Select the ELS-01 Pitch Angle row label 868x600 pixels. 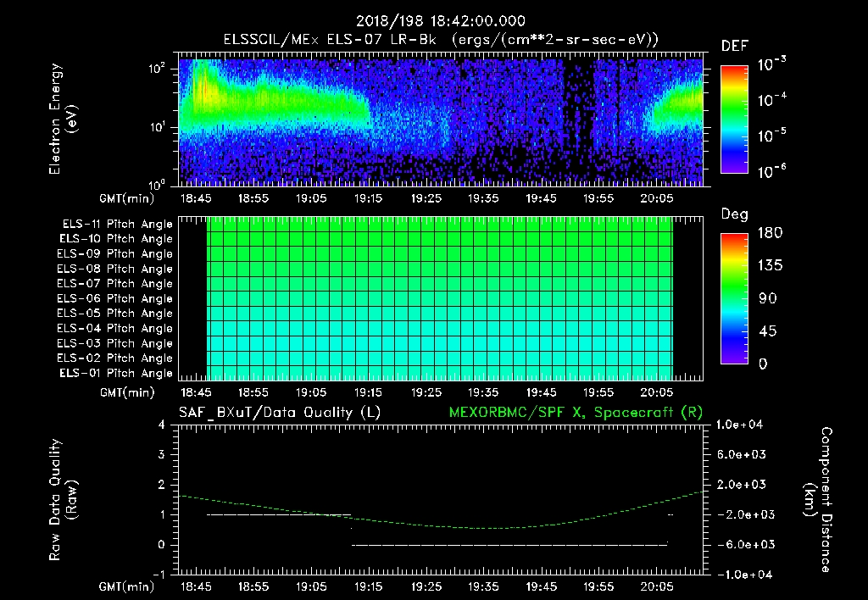116,373
